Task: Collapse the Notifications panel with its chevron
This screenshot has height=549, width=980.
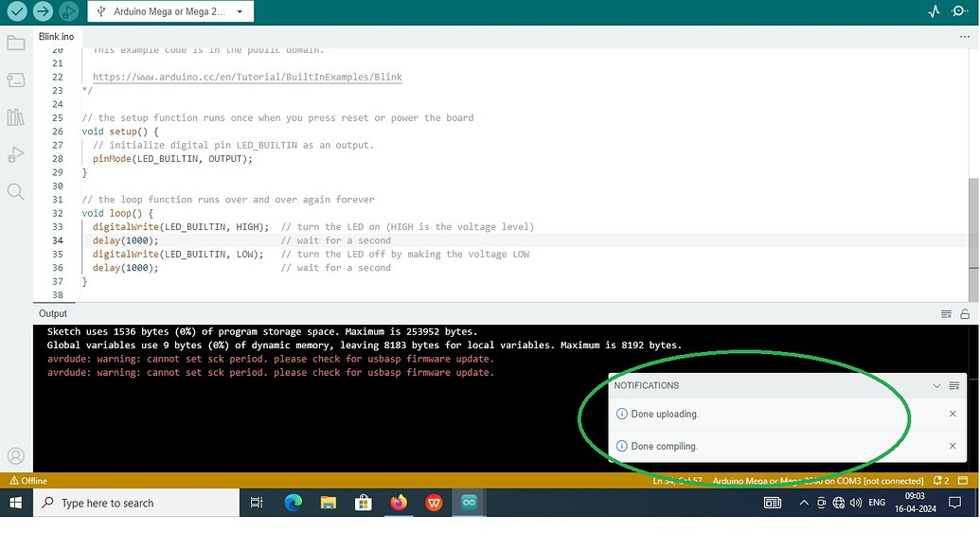Action: 936,385
